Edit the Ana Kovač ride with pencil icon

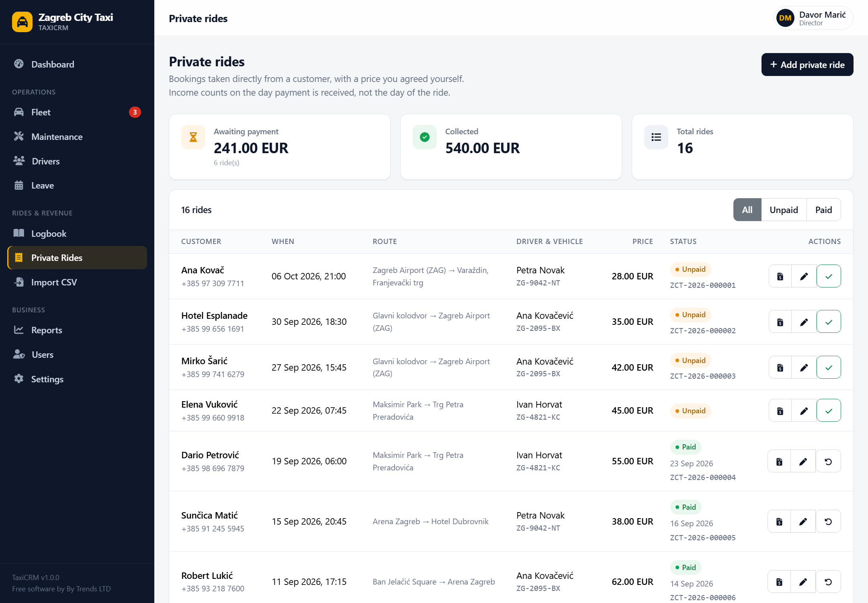pos(804,276)
